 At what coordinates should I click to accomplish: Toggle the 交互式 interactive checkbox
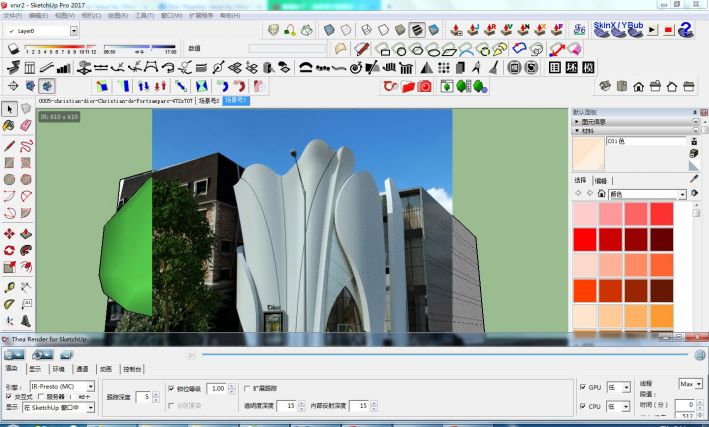coord(9,396)
